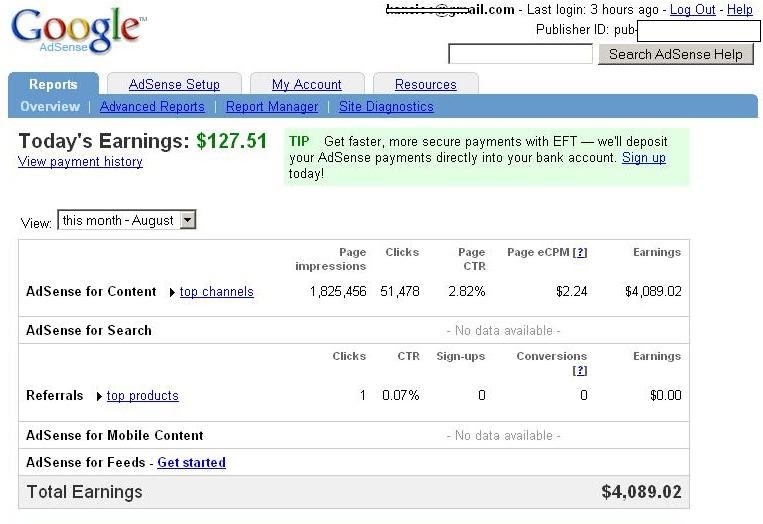Click the Page CTR value 2.82%

click(x=467, y=291)
